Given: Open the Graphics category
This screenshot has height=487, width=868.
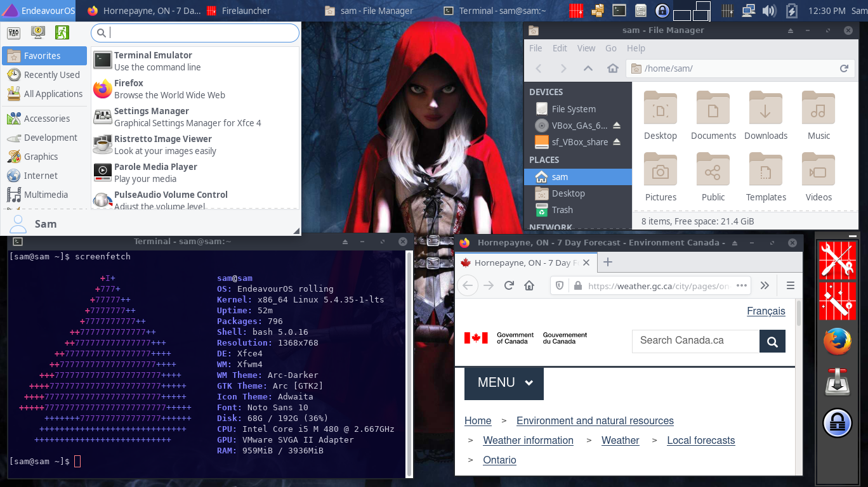Looking at the screenshot, I should pos(44,157).
